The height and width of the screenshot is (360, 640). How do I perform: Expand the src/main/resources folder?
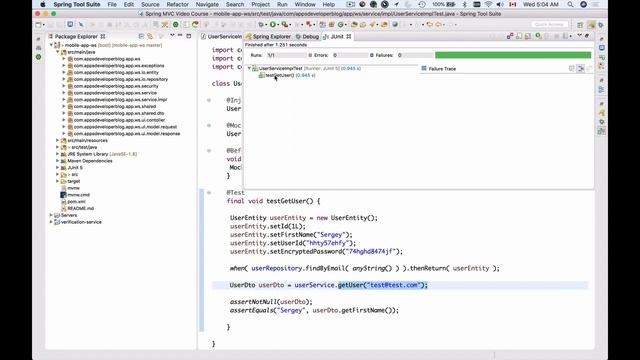(58, 140)
